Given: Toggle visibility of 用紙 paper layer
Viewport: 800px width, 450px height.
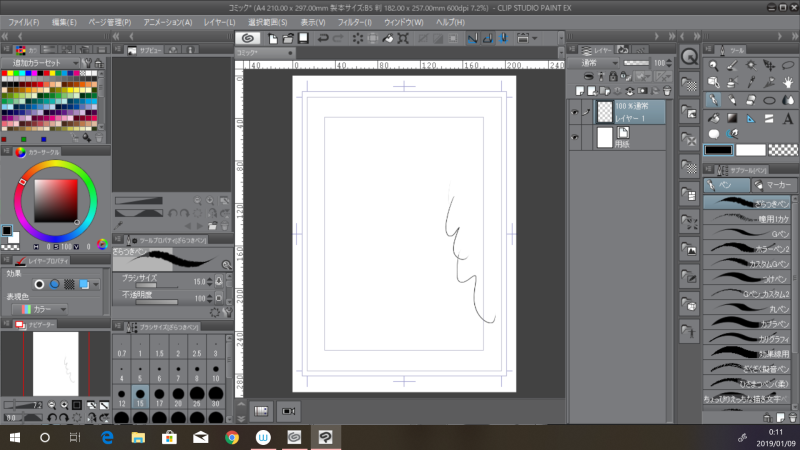Looking at the screenshot, I should click(573, 138).
